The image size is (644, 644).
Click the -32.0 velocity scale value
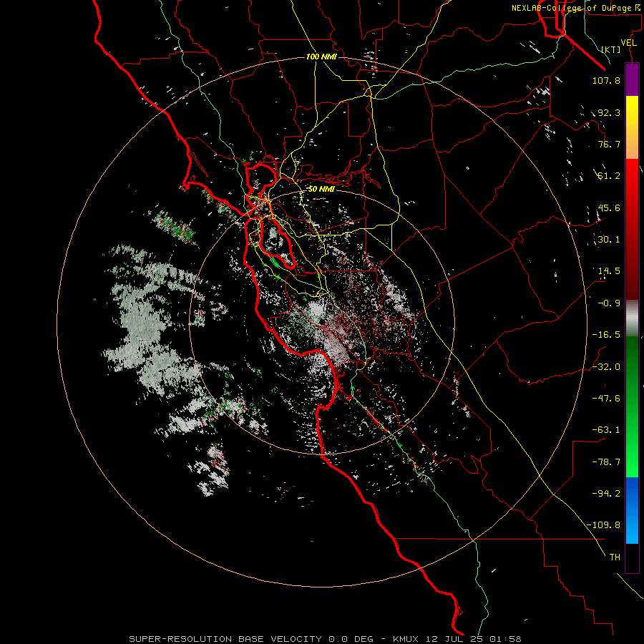pos(606,367)
